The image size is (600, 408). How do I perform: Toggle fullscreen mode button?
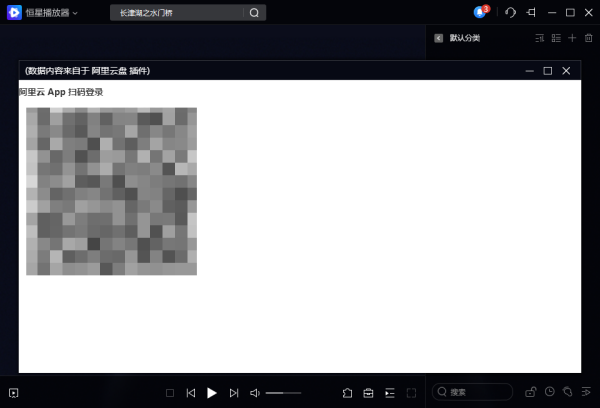(x=411, y=393)
